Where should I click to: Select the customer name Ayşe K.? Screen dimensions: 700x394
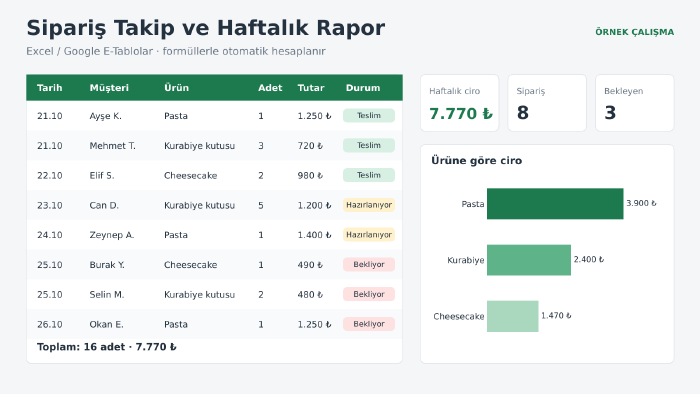coord(105,116)
